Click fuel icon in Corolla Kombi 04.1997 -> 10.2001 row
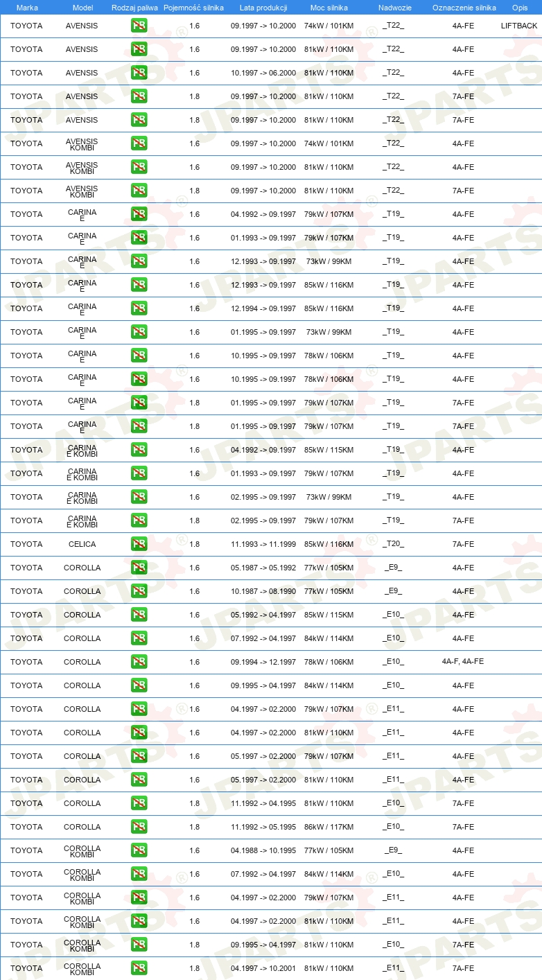Image resolution: width=542 pixels, height=980 pixels. pos(139,968)
